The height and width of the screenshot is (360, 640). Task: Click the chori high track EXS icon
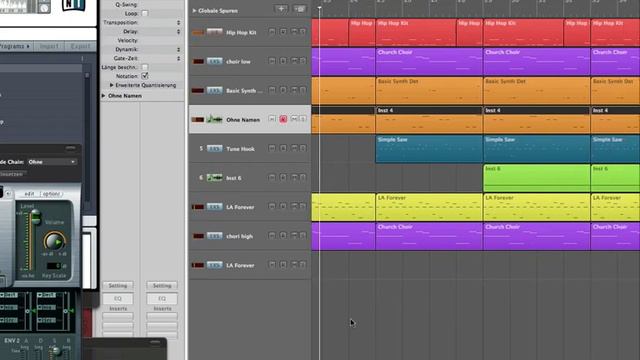(214, 236)
